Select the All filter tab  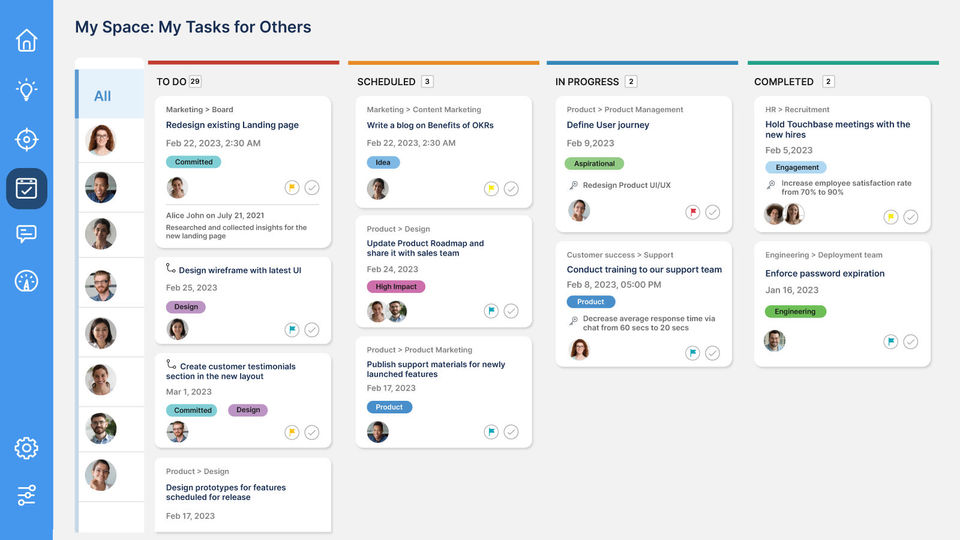pyautogui.click(x=102, y=96)
